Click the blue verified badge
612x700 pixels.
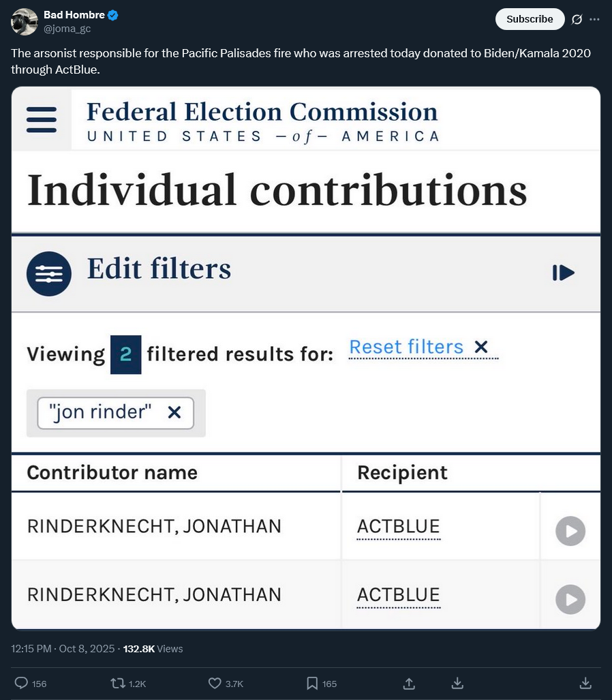pyautogui.click(x=113, y=15)
